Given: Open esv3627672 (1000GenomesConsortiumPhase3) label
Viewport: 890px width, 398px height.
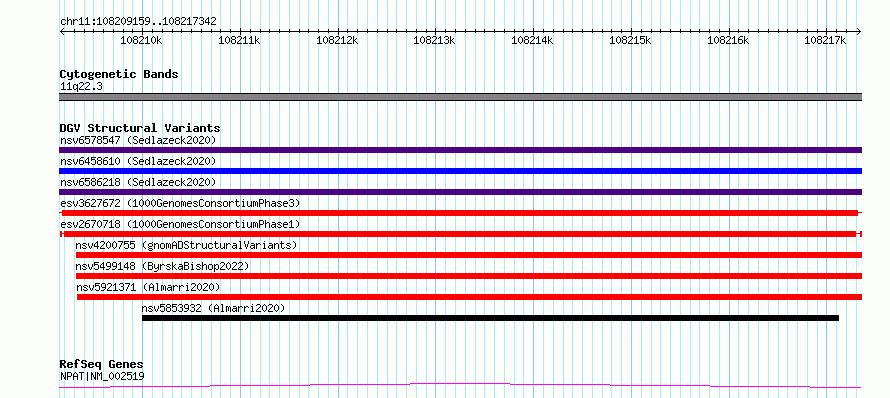Looking at the screenshot, I should [x=180, y=203].
